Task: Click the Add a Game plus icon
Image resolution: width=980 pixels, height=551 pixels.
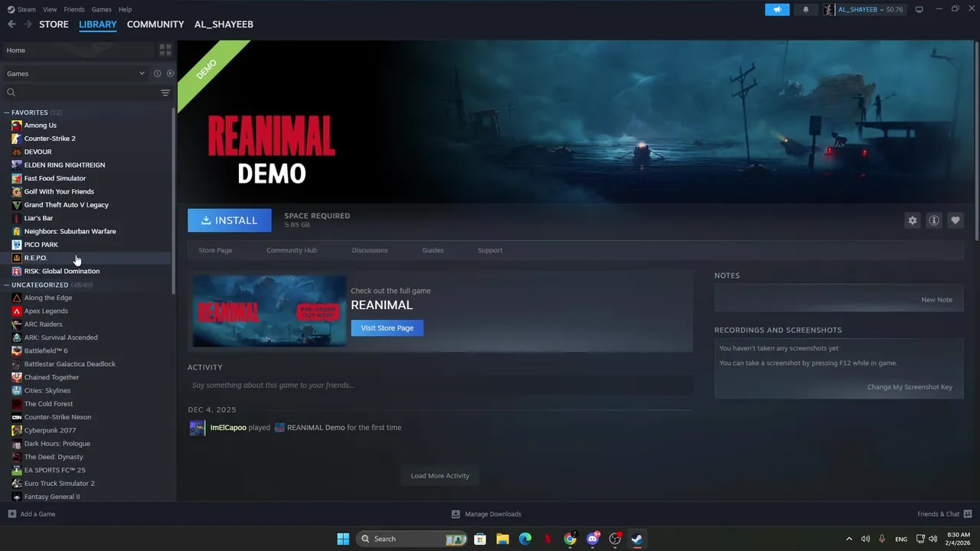Action: [11, 514]
